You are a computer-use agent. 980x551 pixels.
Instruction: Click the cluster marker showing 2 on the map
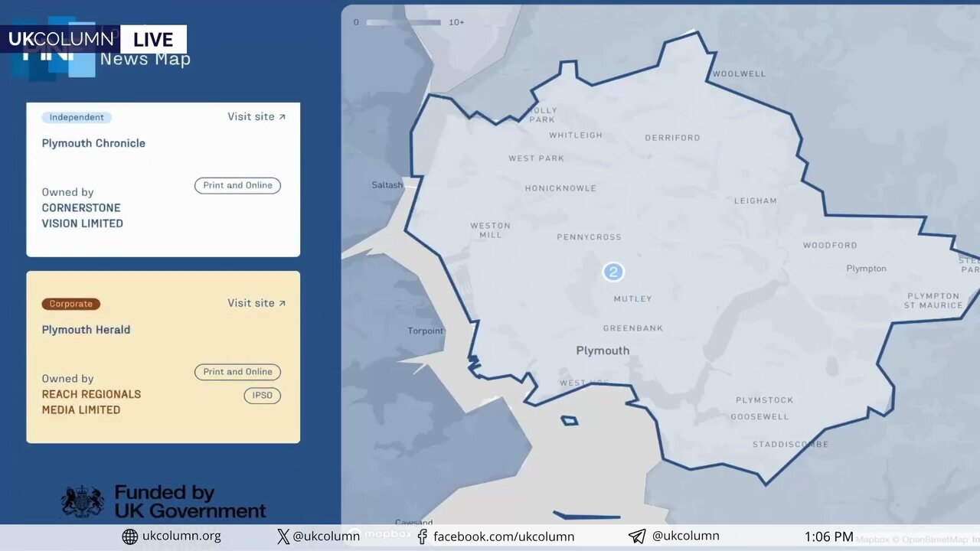pyautogui.click(x=612, y=272)
